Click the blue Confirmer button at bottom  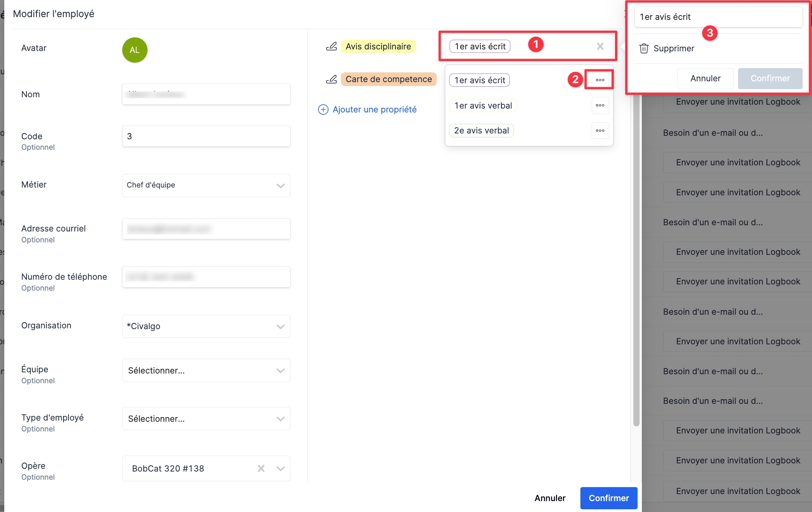608,498
